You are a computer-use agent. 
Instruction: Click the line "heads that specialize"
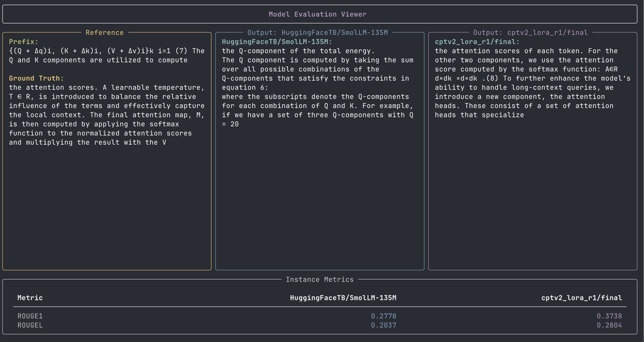[479, 115]
